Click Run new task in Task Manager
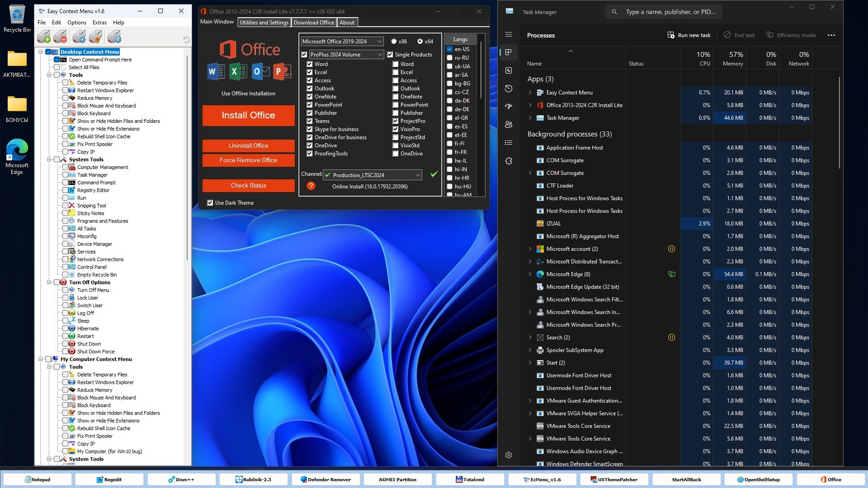Viewport: 868px width, 488px height. pos(689,35)
